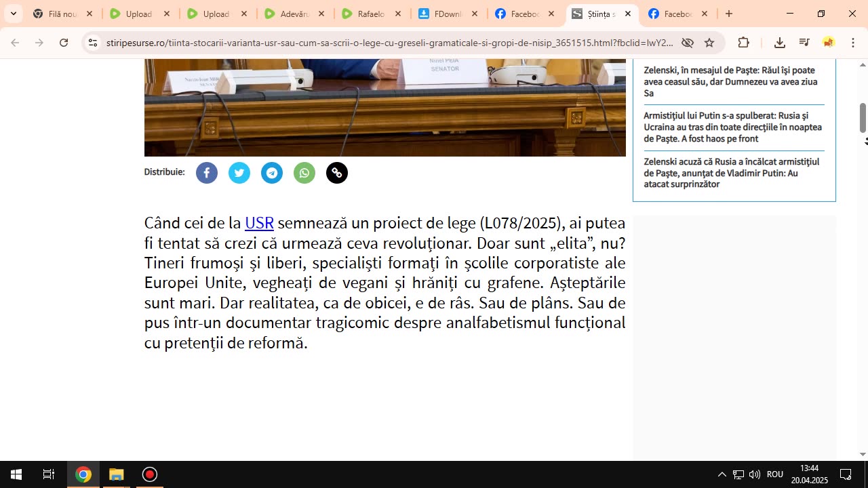The image size is (868, 488).
Task: Close the Rafaelo tab
Action: (398, 14)
